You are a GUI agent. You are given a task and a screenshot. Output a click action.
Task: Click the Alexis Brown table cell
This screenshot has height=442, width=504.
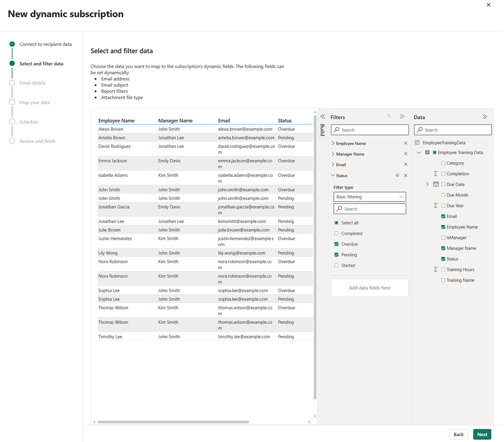[111, 129]
